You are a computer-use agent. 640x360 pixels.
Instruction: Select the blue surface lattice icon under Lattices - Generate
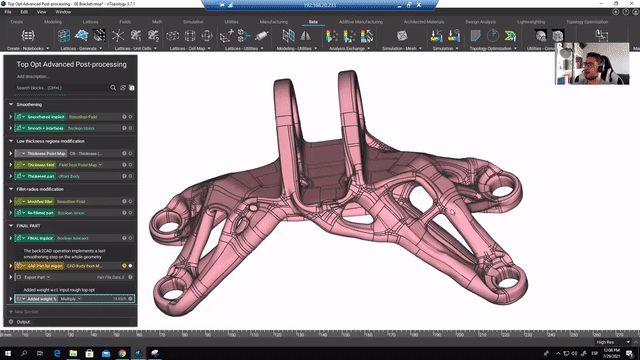click(x=81, y=36)
